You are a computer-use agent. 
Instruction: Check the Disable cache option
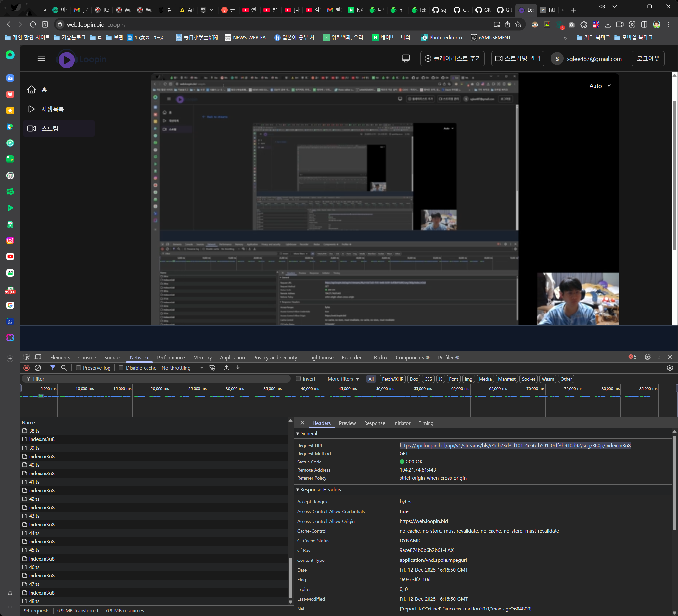point(121,368)
